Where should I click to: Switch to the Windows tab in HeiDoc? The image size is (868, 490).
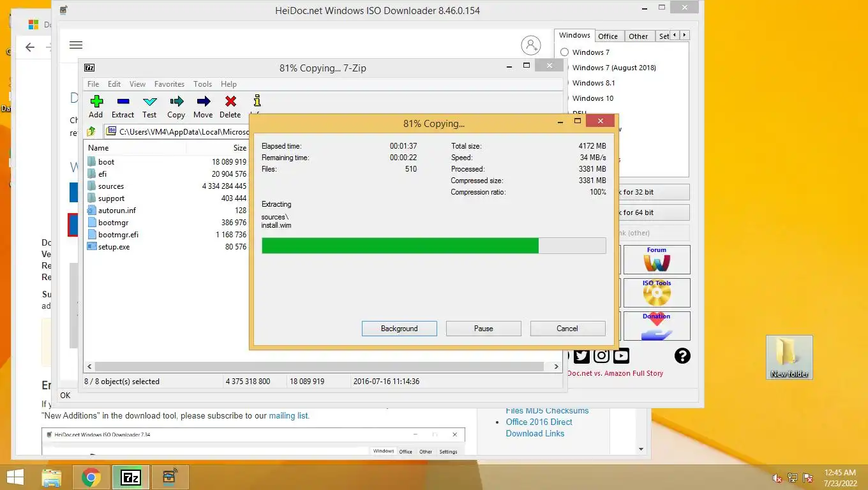[x=574, y=36]
